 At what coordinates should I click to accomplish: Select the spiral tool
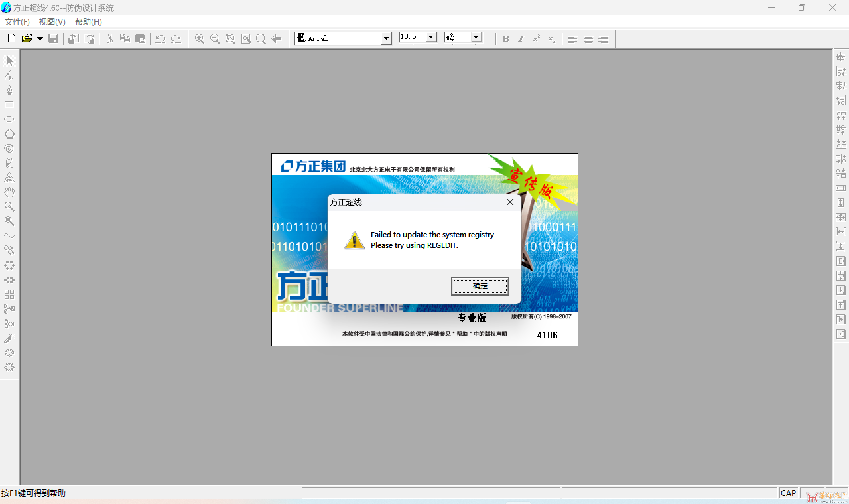(x=9, y=149)
